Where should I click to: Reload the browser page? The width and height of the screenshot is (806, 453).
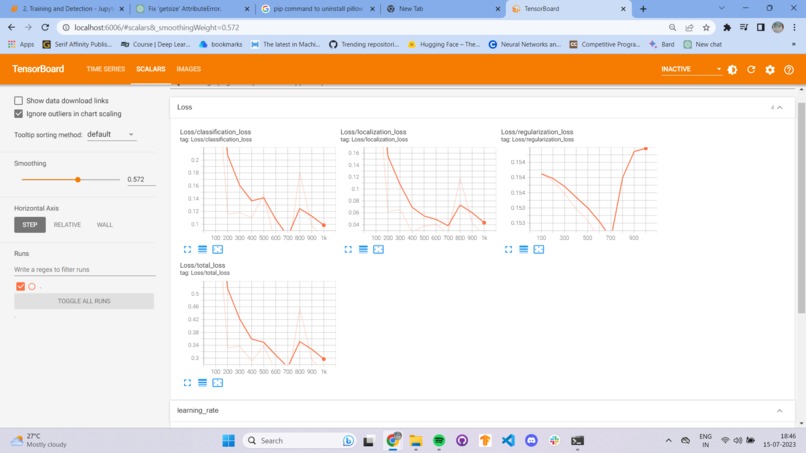[45, 27]
